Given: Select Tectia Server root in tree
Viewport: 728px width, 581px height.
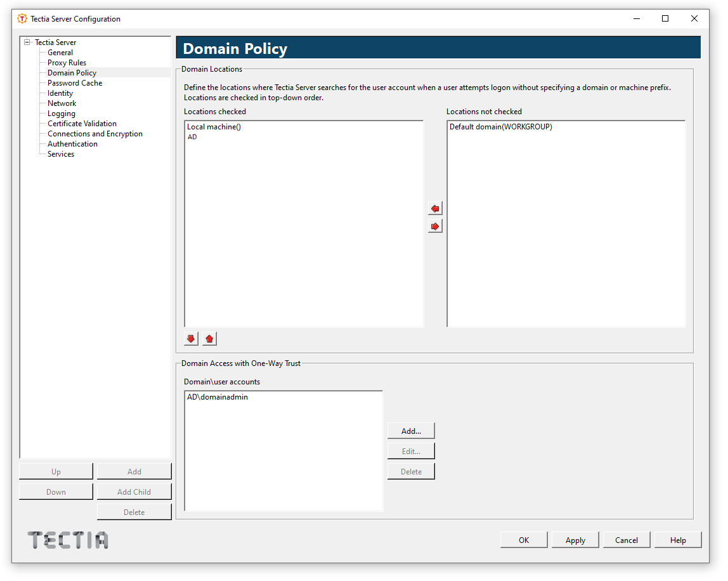Looking at the screenshot, I should point(56,42).
